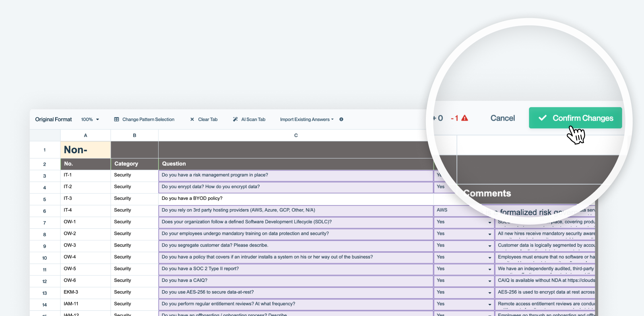644x316 pixels.
Task: Click Change Pattern Selection
Action: (148, 119)
